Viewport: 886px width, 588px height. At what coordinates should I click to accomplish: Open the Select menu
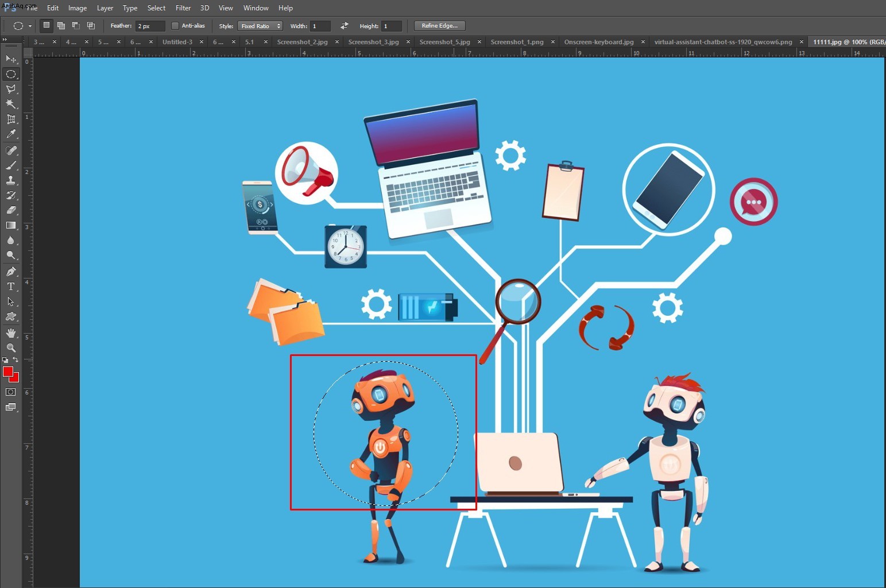point(156,8)
